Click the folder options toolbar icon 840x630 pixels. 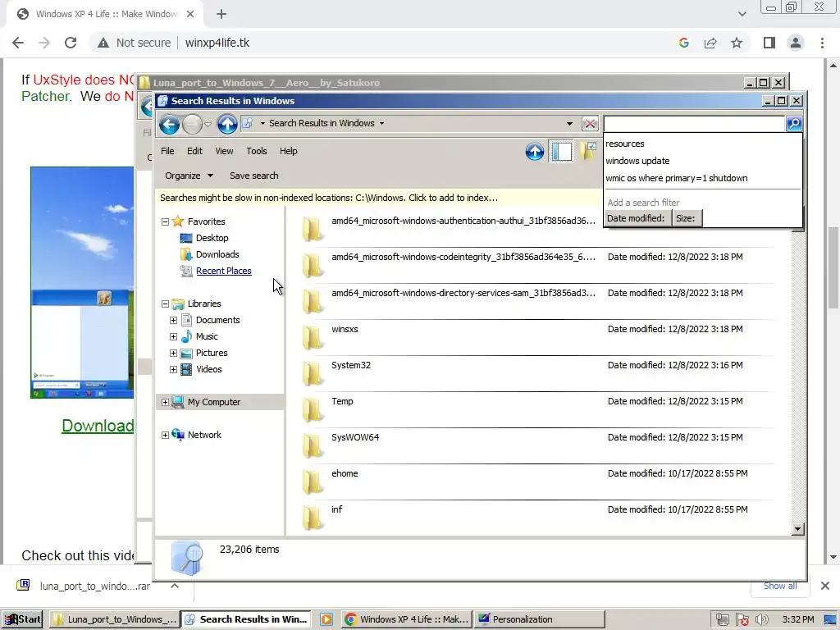(587, 152)
